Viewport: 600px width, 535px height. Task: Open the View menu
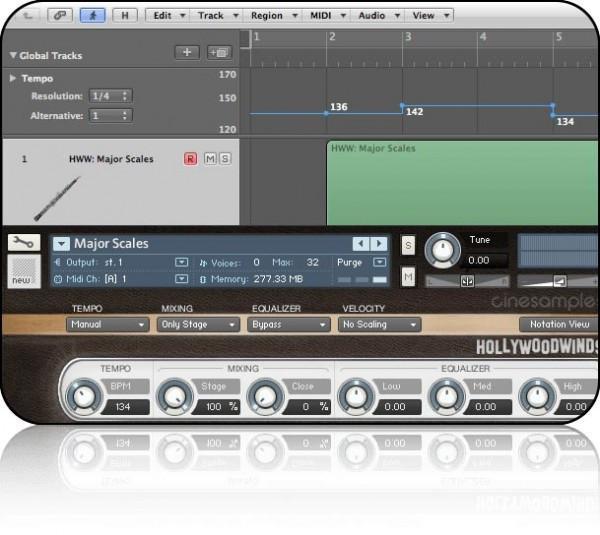429,15
